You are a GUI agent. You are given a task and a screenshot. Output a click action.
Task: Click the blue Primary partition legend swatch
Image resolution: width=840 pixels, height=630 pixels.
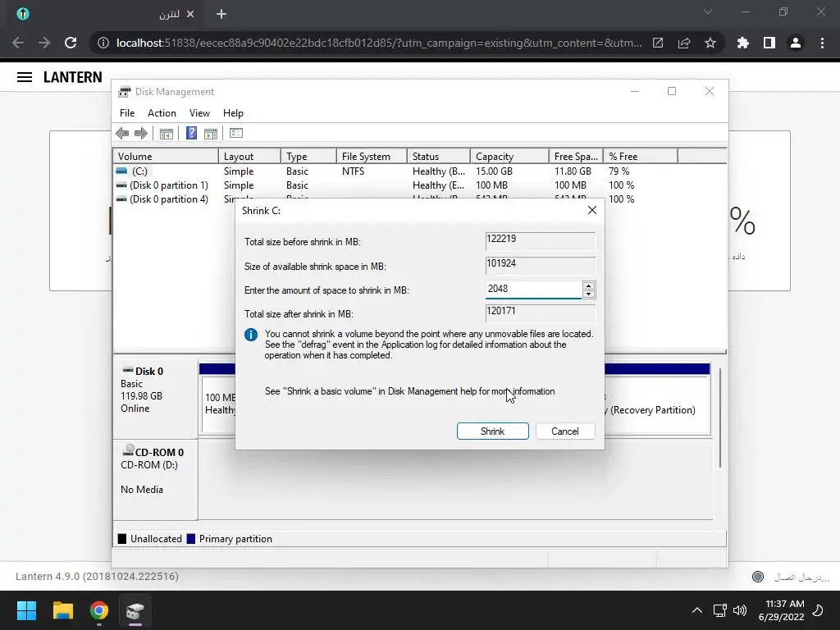(190, 539)
